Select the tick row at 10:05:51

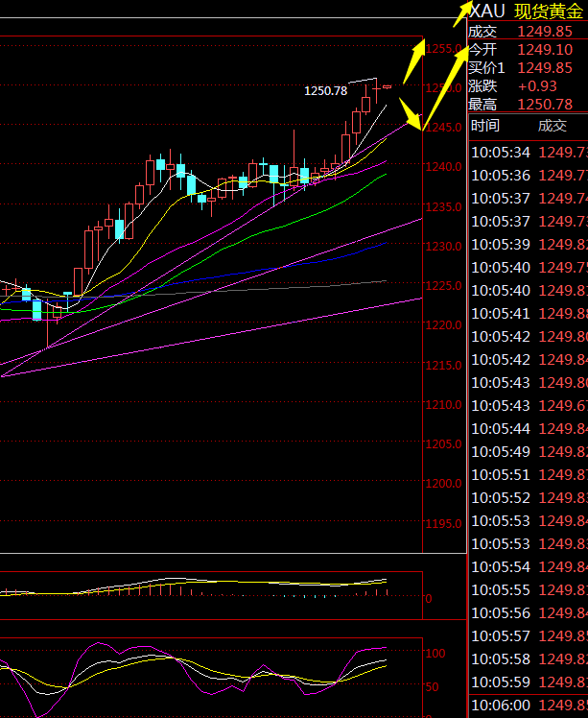(529, 474)
